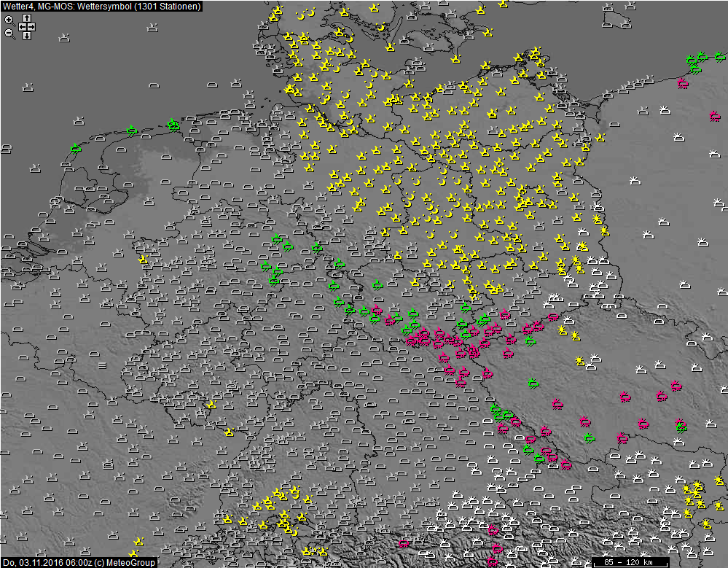Pan the map left with the left arrow
Screen dimensions: 728x568
coord(23,27)
